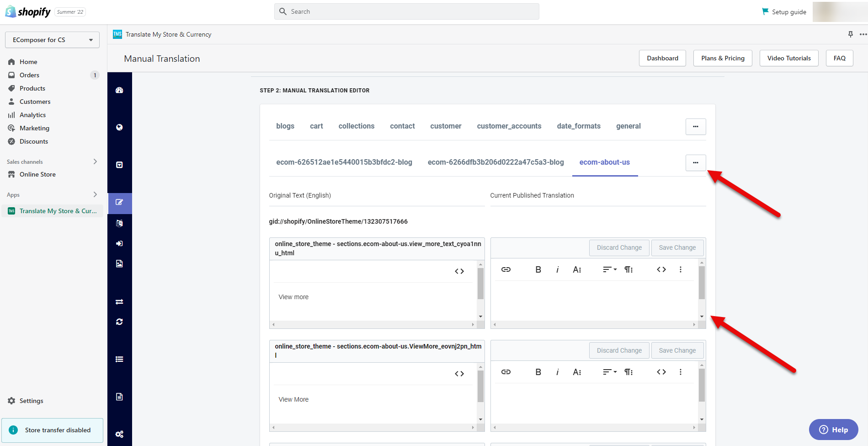868x446 pixels.
Task: Open the paragraph style dropdown in the editor
Action: pos(628,269)
